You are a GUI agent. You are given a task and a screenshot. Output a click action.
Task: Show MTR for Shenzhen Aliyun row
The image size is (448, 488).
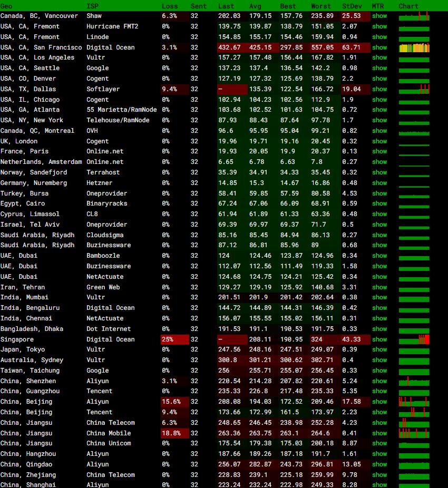(379, 381)
